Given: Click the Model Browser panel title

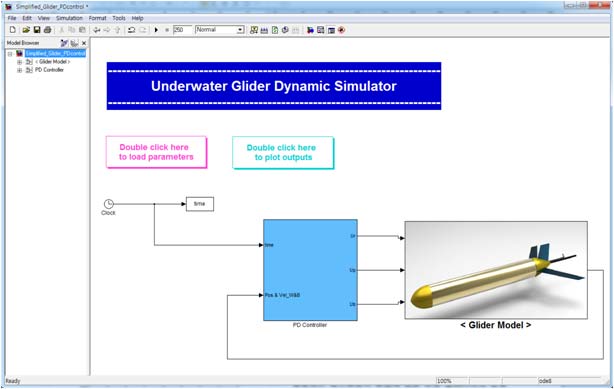Looking at the screenshot, I should click(23, 43).
